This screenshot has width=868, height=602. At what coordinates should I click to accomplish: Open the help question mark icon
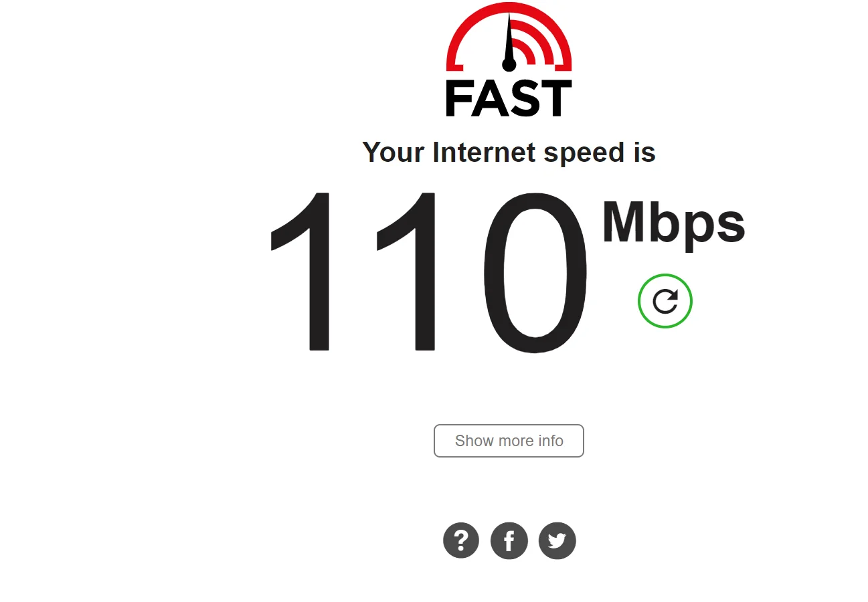[461, 540]
